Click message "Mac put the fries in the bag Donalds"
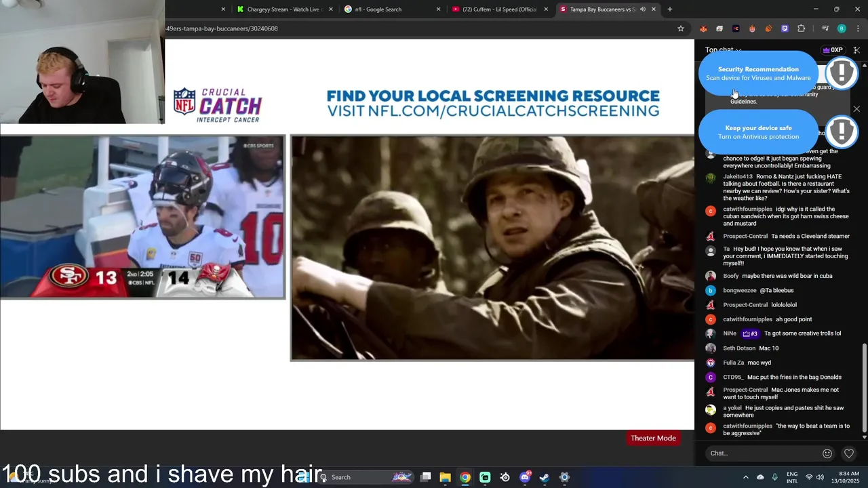Viewport: 868px width, 488px height. coord(794,378)
